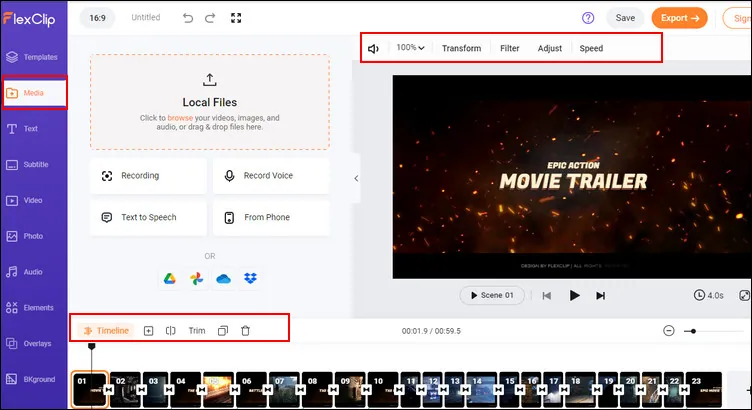This screenshot has width=752, height=410.
Task: Collapse the media panel with arrow
Action: [356, 178]
